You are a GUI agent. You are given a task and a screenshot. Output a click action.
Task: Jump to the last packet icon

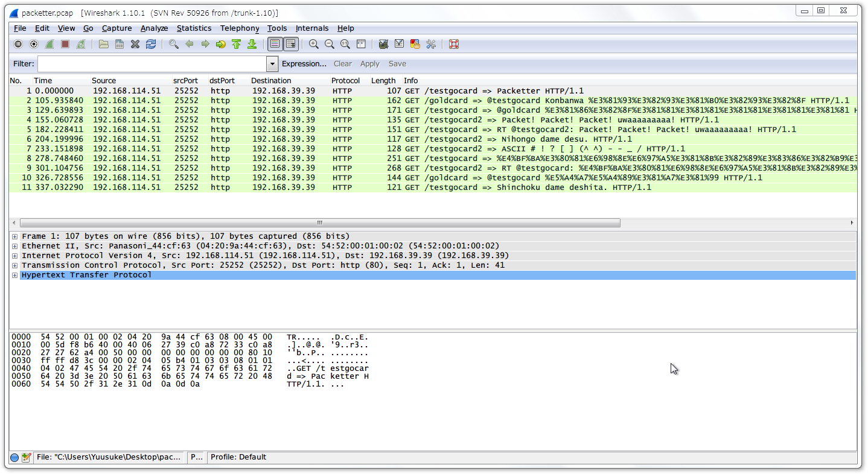tap(252, 44)
